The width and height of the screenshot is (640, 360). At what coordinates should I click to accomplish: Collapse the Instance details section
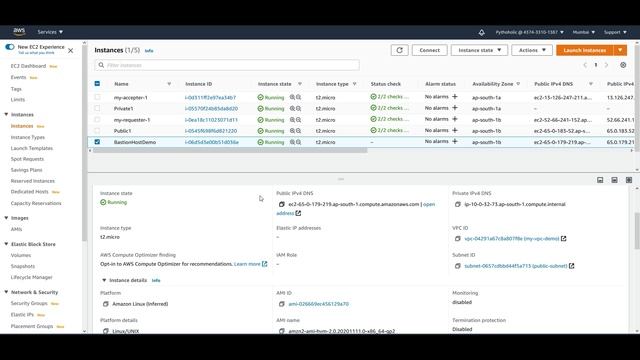104,280
